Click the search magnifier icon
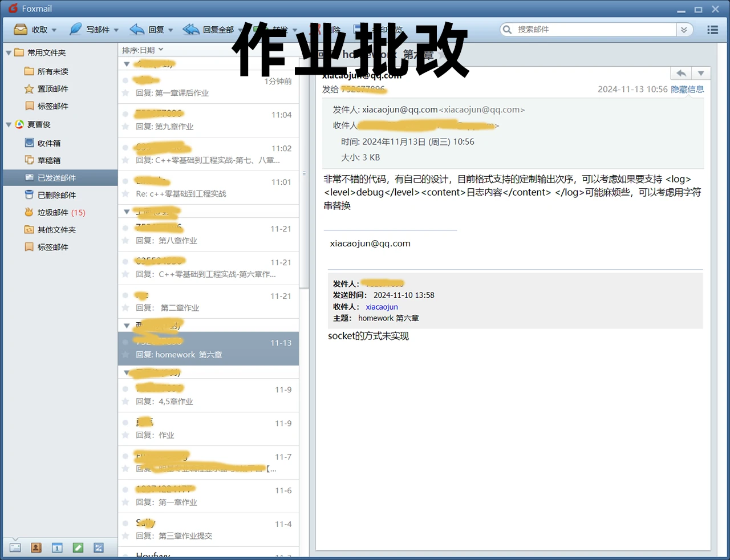730x560 pixels. 507,29
